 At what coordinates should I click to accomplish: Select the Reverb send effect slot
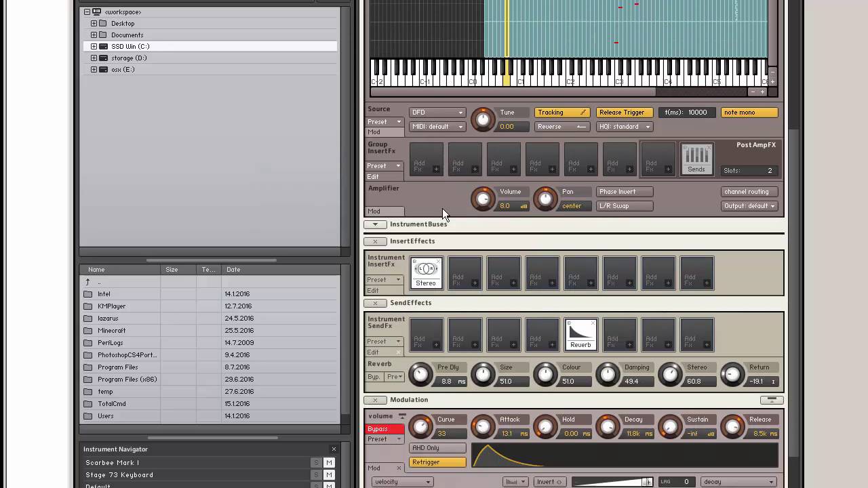[x=581, y=335]
